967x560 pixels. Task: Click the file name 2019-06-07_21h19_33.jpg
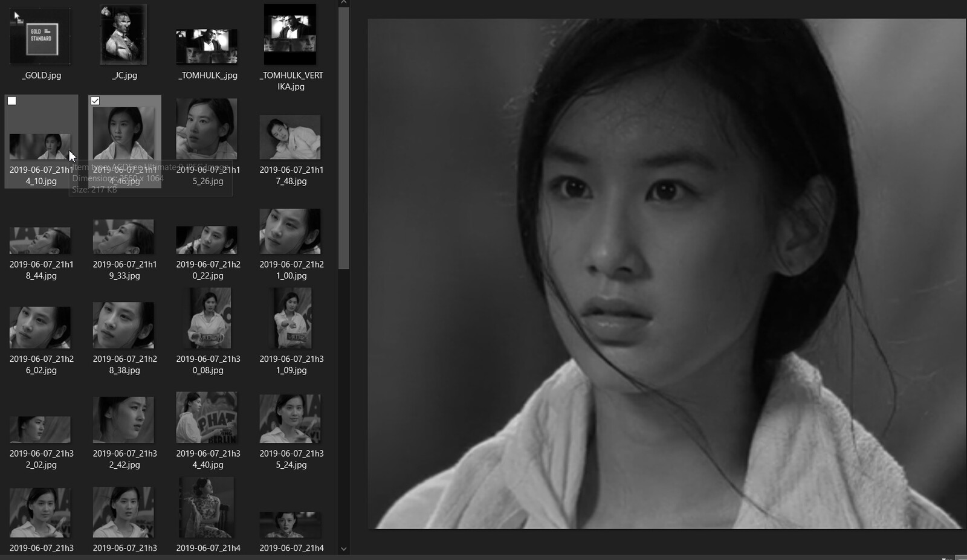tap(125, 270)
